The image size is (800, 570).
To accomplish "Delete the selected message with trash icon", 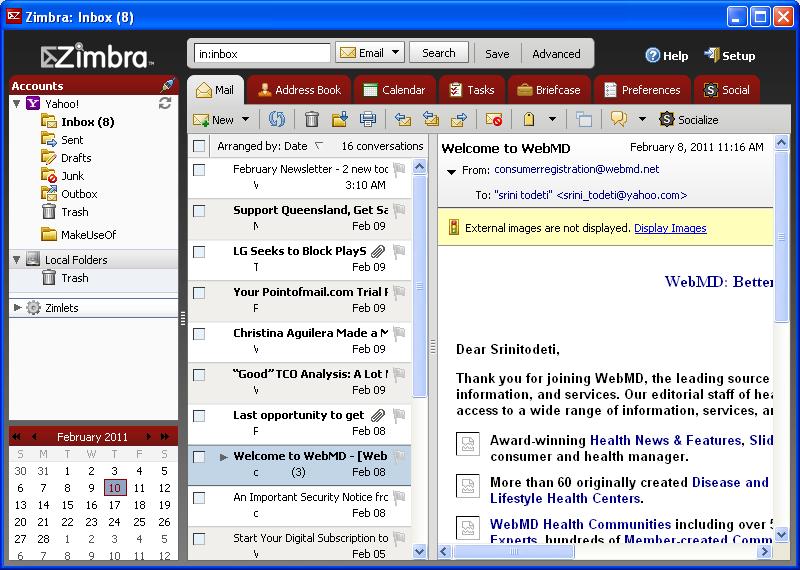I will 312,119.
